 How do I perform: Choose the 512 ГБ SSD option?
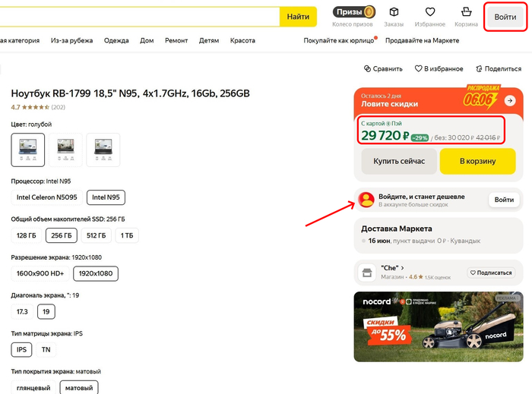point(96,235)
